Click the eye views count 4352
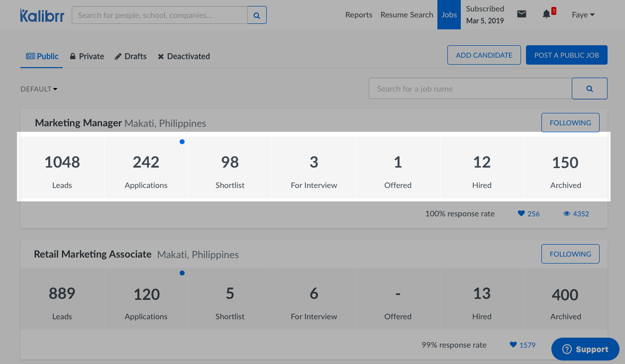 (576, 214)
